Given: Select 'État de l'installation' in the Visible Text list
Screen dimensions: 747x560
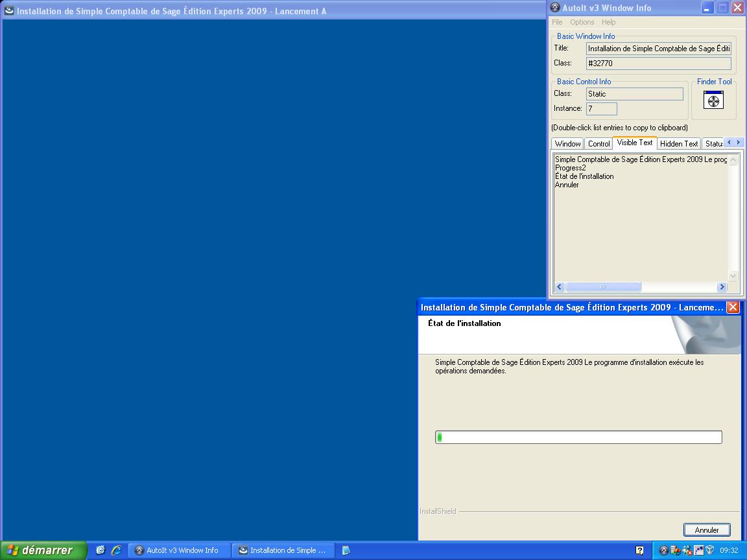Looking at the screenshot, I should pos(584,176).
